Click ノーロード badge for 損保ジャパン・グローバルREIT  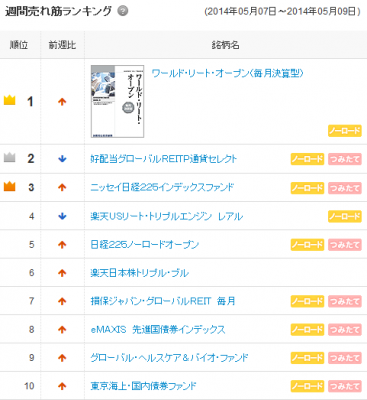307,301
